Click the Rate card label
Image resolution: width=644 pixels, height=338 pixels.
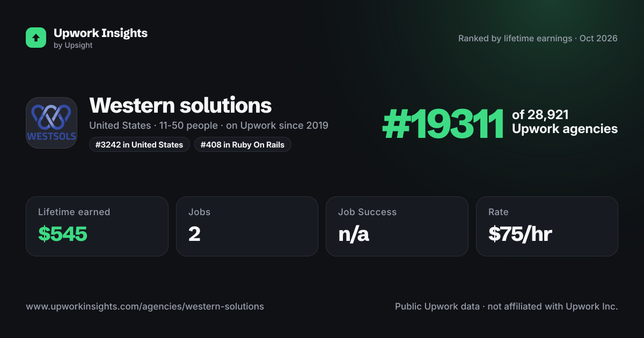tap(499, 212)
